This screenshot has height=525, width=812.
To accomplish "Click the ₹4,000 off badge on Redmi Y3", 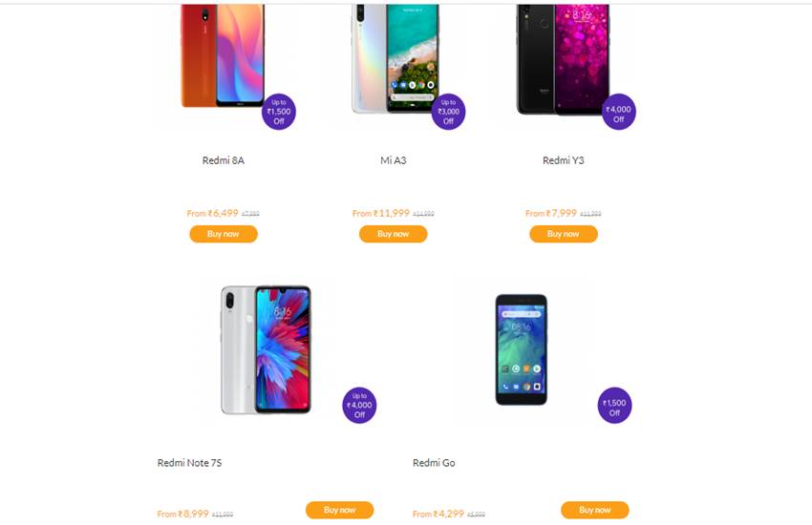I will click(618, 112).
